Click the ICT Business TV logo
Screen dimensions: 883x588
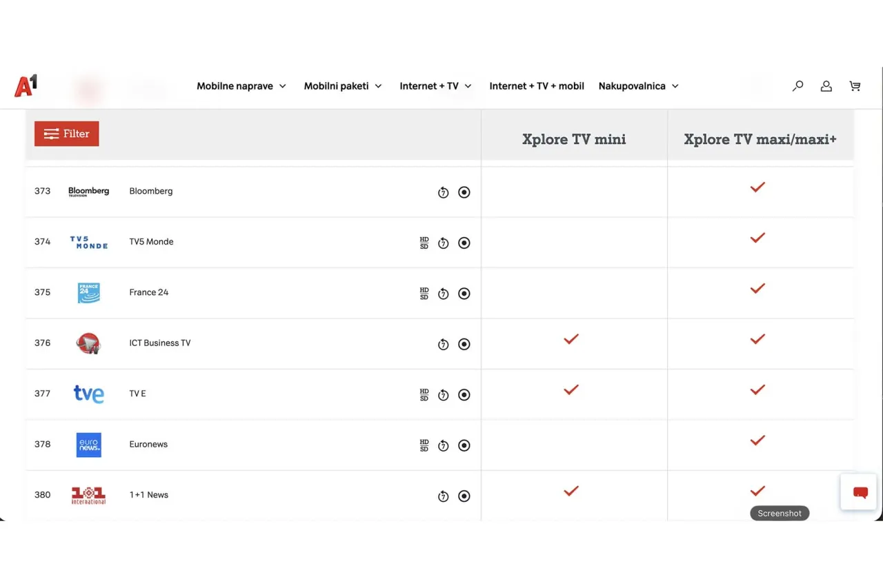click(88, 343)
